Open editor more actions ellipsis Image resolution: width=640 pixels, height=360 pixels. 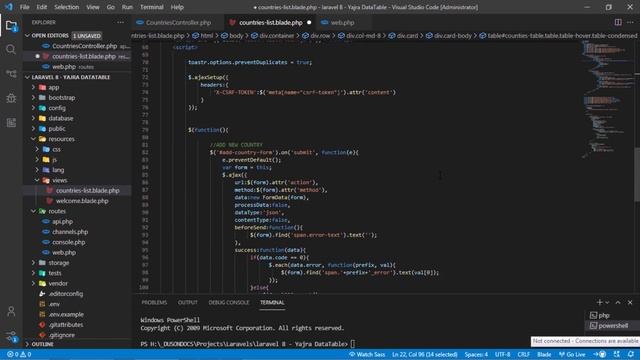pos(631,22)
